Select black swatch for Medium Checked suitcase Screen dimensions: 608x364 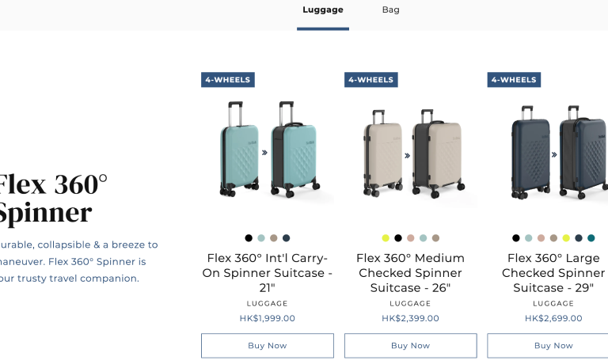[x=398, y=238]
